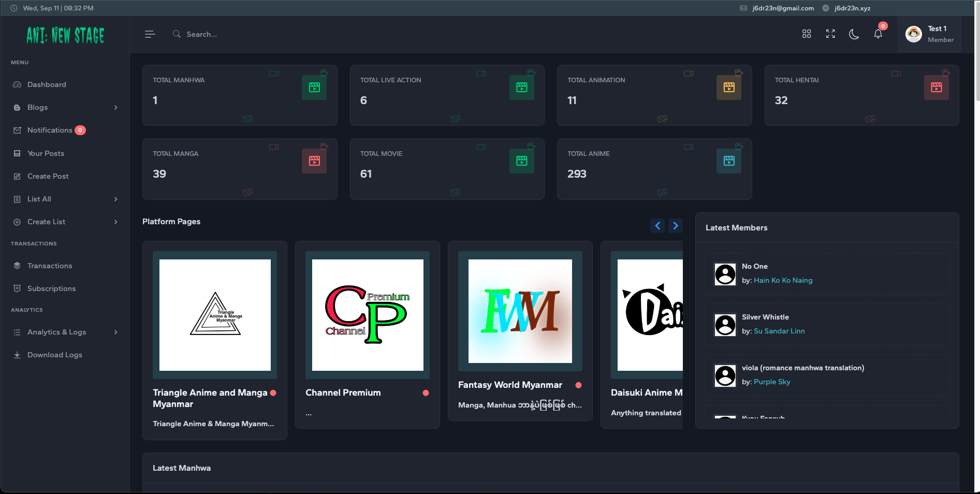This screenshot has height=494, width=980.
Task: Click Silver Whistle member avatar icon
Action: 725,325
